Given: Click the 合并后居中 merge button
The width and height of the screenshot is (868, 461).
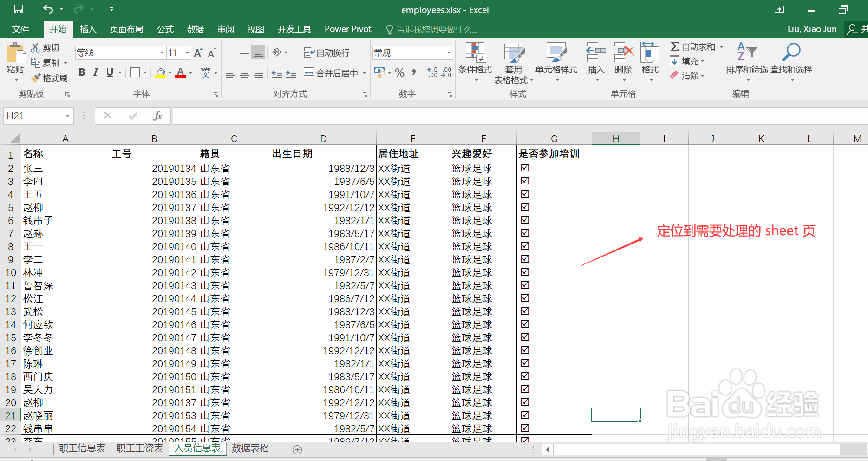Looking at the screenshot, I should pyautogui.click(x=331, y=72).
